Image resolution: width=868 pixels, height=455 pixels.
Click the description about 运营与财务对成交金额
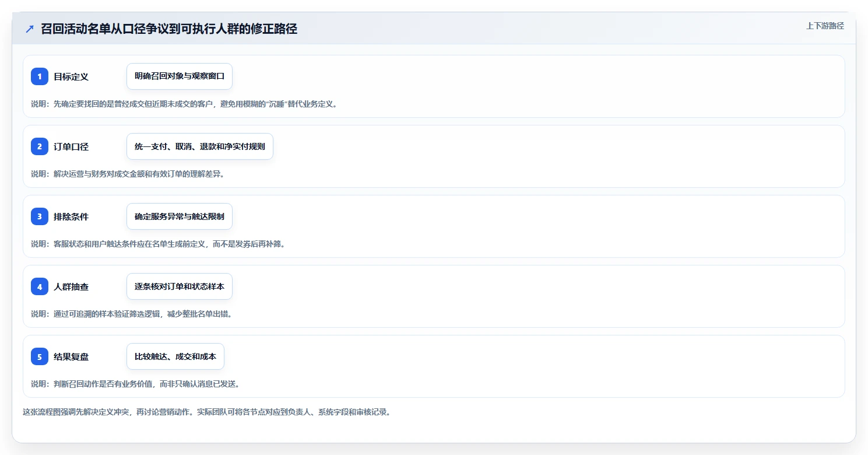(x=128, y=174)
